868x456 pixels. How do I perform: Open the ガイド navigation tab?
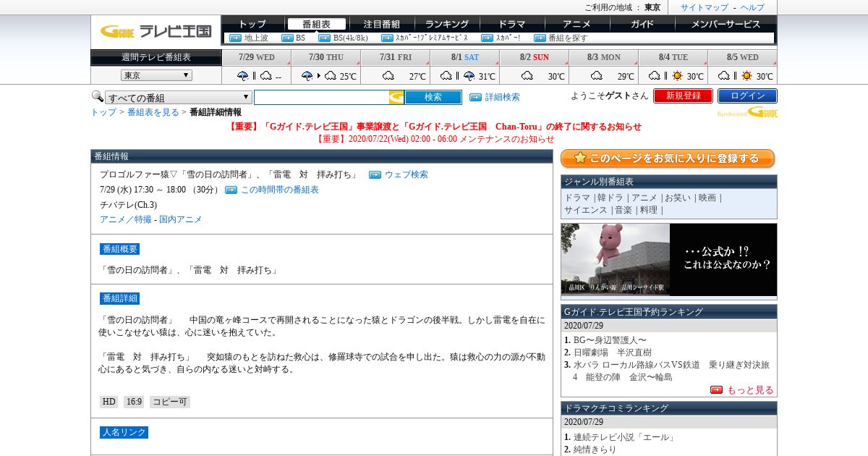[642, 24]
